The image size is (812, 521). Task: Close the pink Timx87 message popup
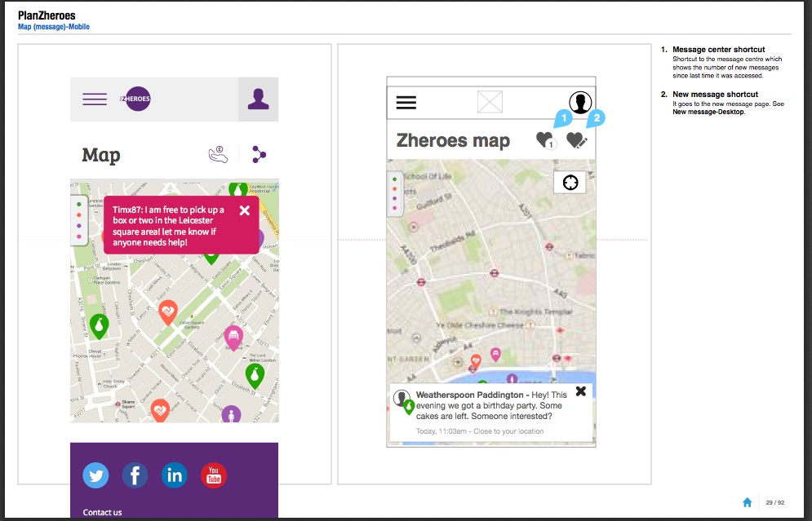[244, 210]
